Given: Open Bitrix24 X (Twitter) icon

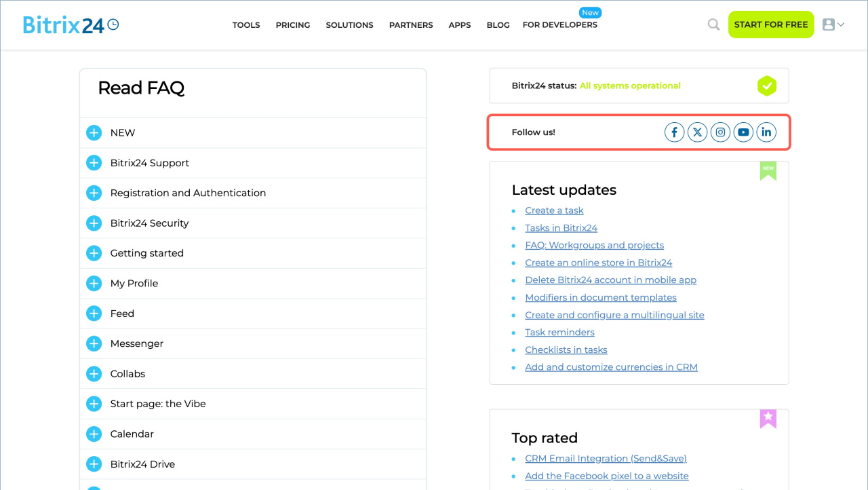Looking at the screenshot, I should 697,132.
